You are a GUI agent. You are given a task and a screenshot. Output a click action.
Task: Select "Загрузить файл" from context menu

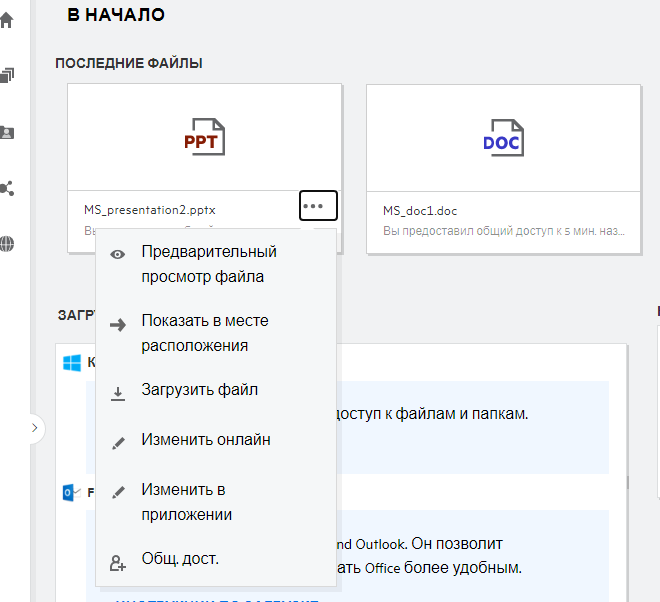200,390
